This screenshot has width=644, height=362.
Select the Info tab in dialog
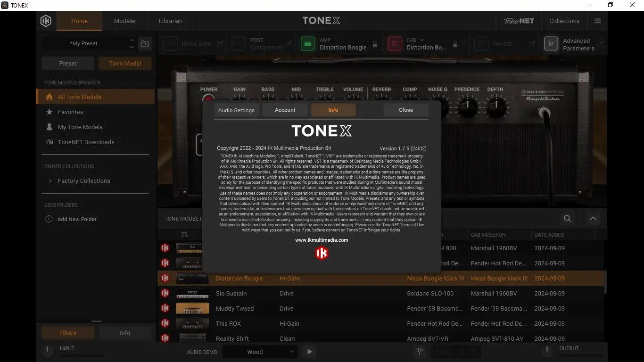tap(333, 110)
